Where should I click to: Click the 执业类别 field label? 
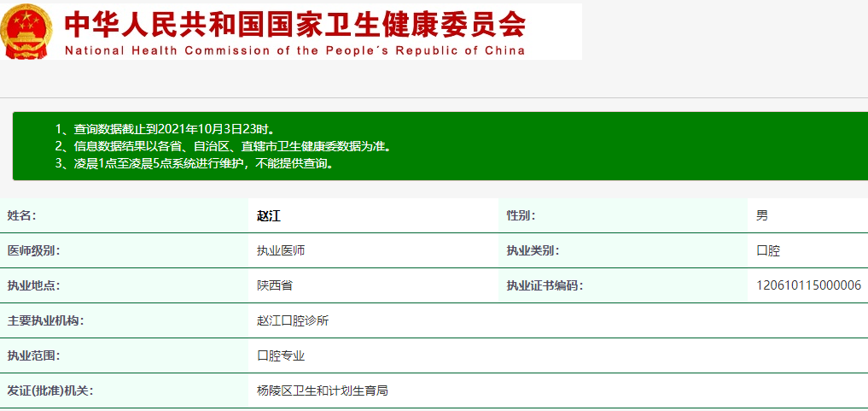(533, 251)
